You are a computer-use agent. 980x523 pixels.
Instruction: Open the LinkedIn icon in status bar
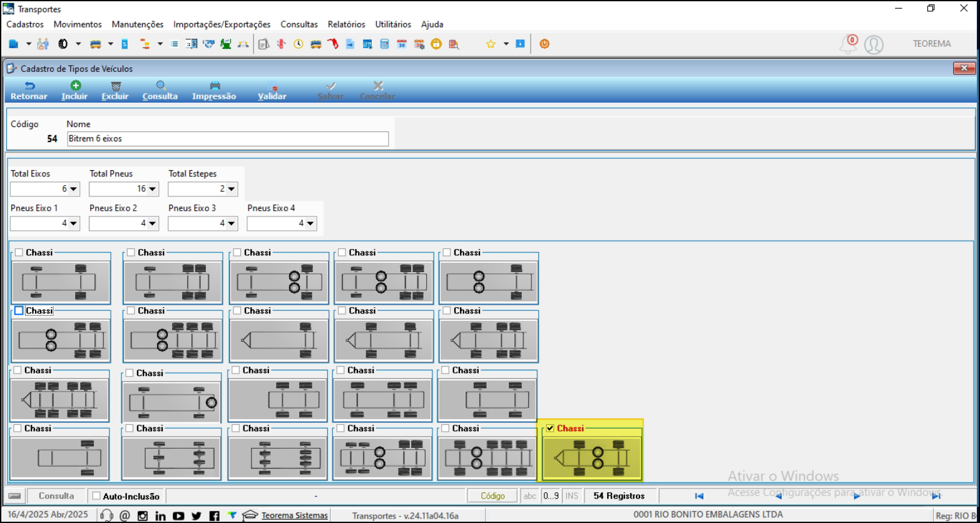click(x=160, y=515)
